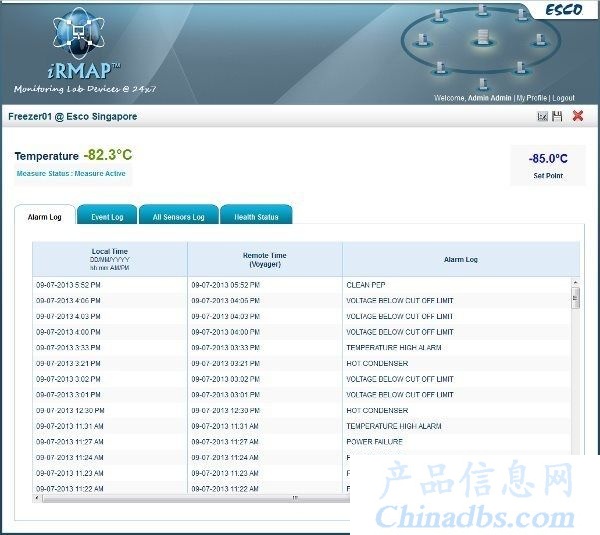Click the ESCO logo
This screenshot has width=600, height=535.
(x=564, y=10)
